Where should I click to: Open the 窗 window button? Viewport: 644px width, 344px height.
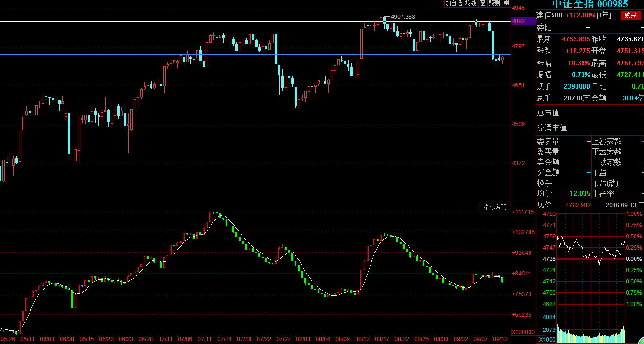[x=482, y=3]
